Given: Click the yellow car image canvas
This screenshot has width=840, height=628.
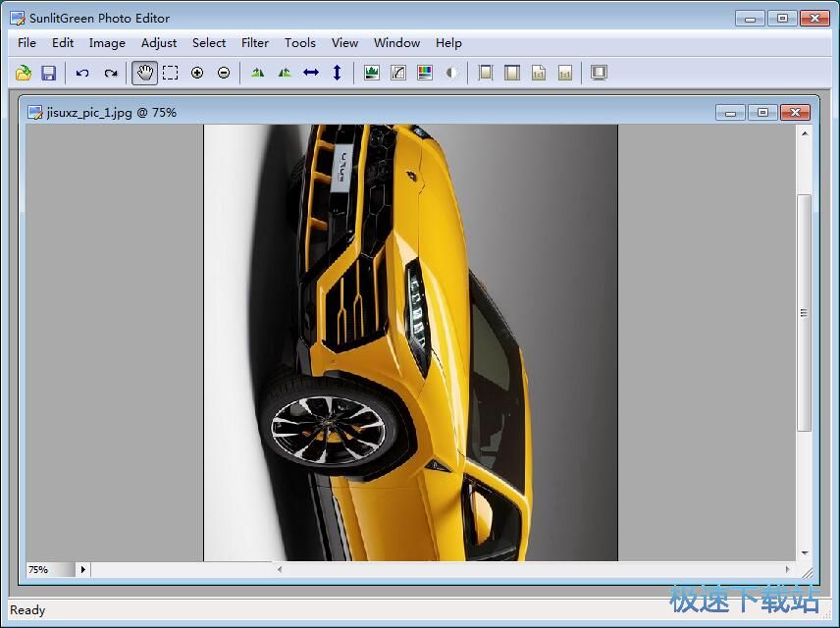Looking at the screenshot, I should pyautogui.click(x=411, y=342).
